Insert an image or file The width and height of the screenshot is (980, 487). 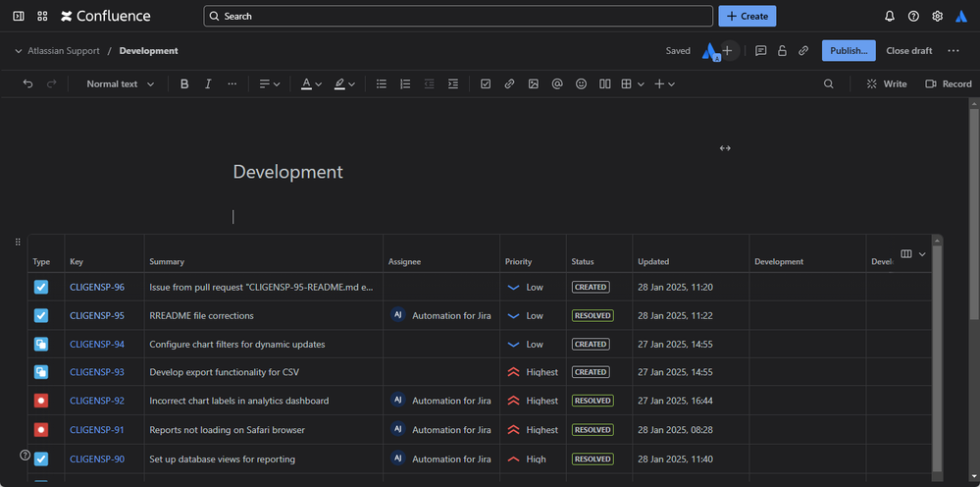pyautogui.click(x=534, y=84)
